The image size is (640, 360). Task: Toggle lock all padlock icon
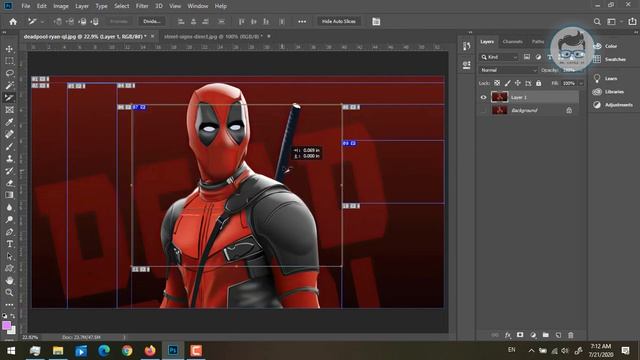pos(539,83)
